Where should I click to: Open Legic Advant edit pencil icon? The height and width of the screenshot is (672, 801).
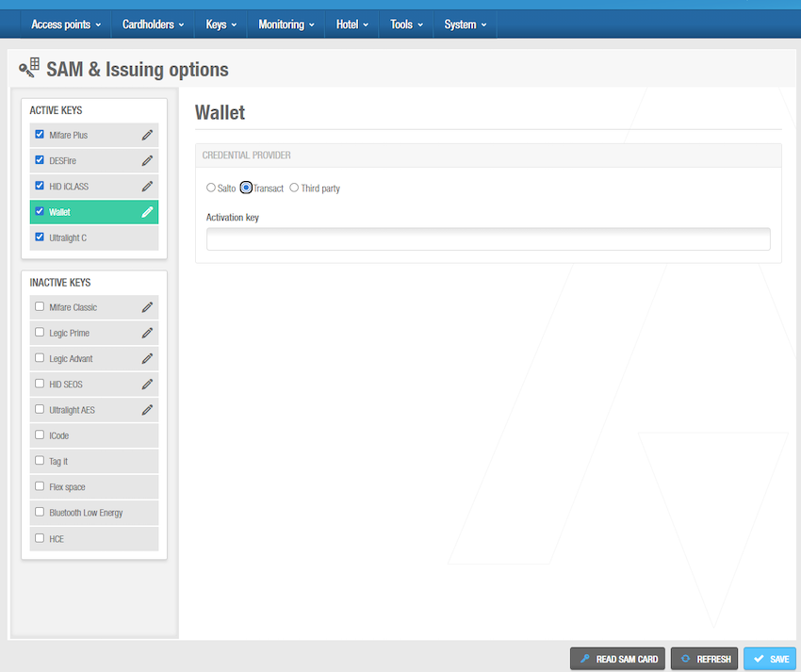click(147, 358)
